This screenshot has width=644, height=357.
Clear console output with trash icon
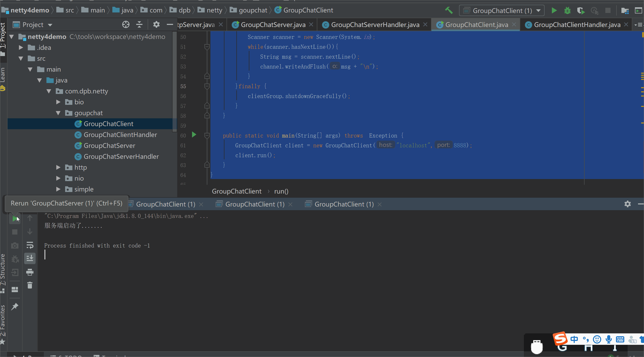30,285
